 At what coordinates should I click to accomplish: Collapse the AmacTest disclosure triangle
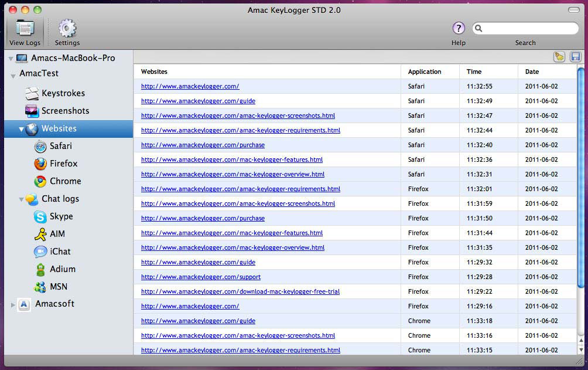(x=13, y=76)
